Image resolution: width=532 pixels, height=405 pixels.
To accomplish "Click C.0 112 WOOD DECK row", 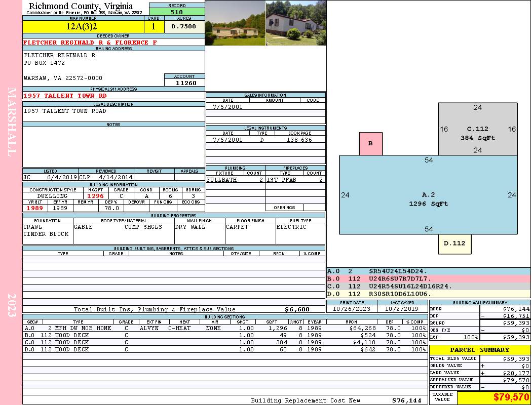I will pos(224,342).
